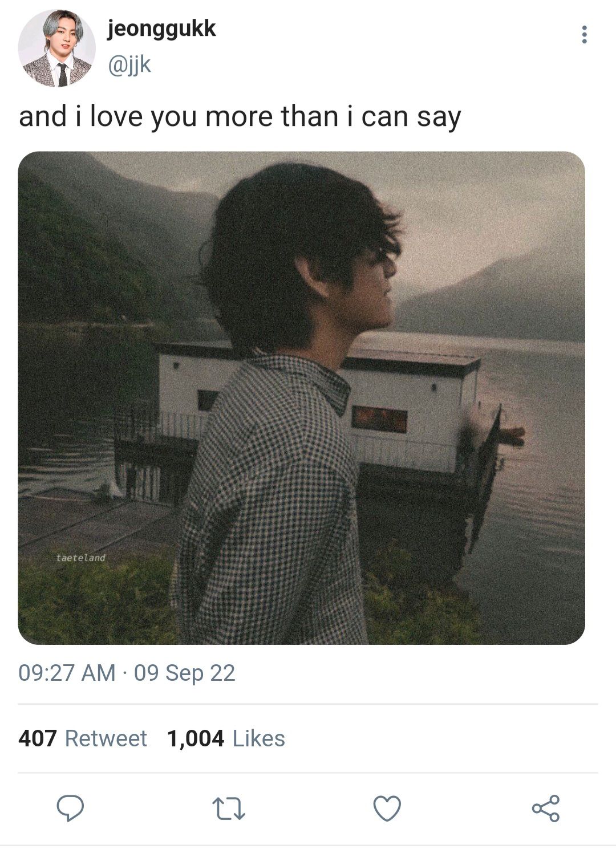Open the three-dot more options menu
Image resolution: width=616 pixels, height=853 pixels.
pyautogui.click(x=583, y=35)
